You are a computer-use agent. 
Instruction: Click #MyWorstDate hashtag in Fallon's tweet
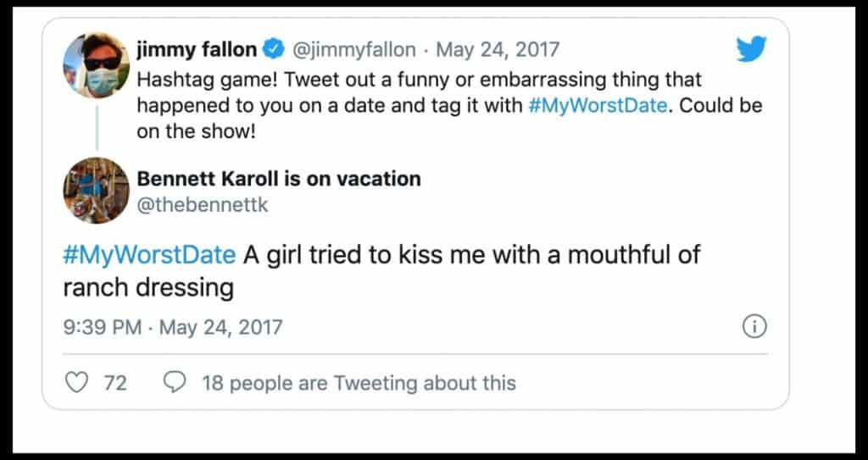coord(601,108)
